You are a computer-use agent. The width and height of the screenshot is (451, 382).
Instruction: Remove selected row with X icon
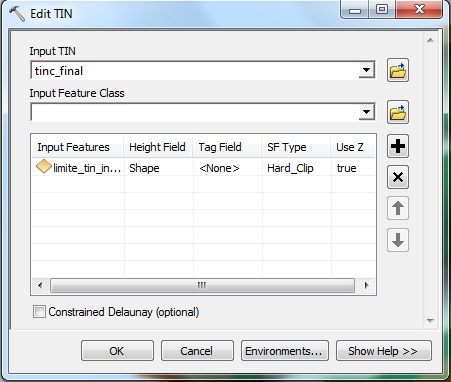(x=398, y=177)
